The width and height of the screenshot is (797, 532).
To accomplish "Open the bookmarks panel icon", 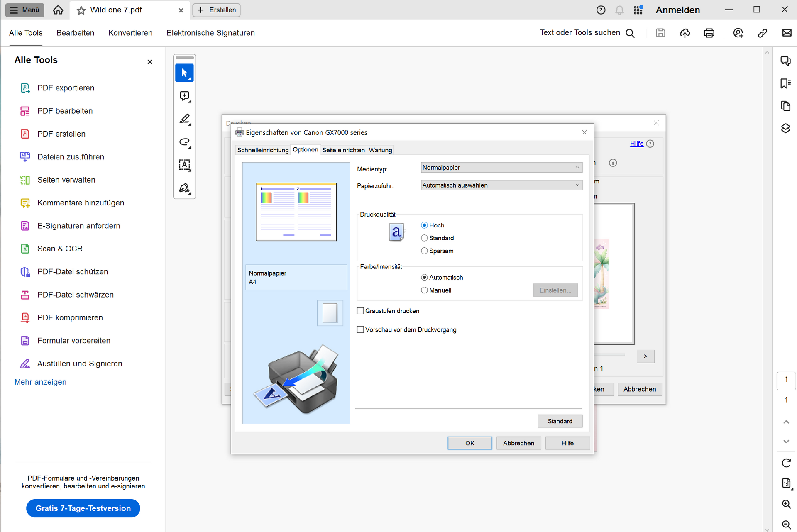I will click(785, 83).
